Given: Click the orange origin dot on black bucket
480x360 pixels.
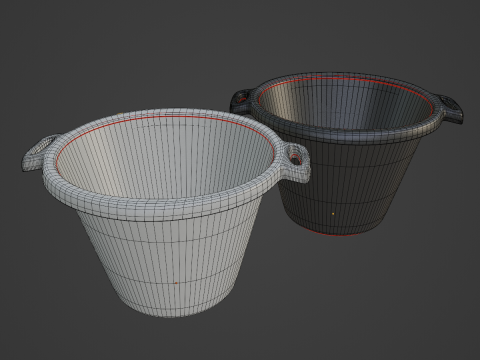Looking at the screenshot, I should point(333,214).
